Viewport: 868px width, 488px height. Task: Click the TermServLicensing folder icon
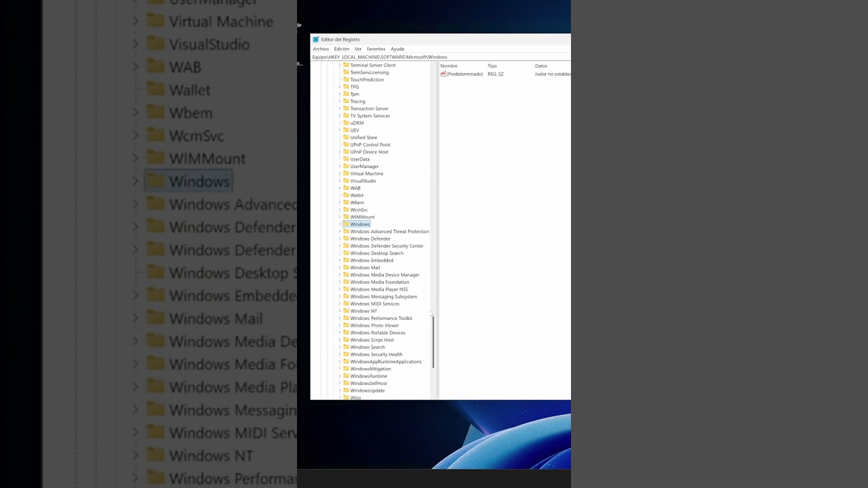[346, 73]
